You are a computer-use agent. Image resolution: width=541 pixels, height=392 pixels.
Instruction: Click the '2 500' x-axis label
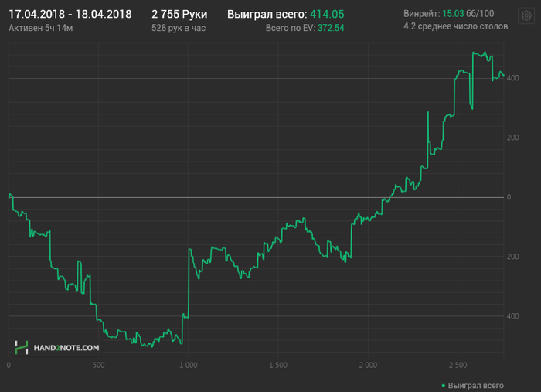point(458,365)
